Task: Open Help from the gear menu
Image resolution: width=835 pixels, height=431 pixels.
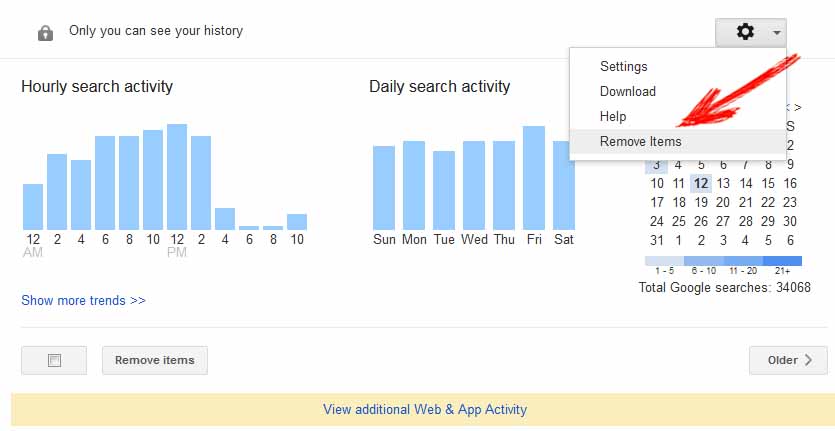Action: click(613, 117)
